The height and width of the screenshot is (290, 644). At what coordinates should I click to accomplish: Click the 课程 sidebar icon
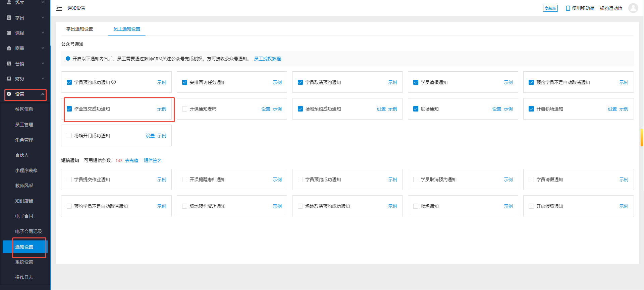click(x=9, y=33)
